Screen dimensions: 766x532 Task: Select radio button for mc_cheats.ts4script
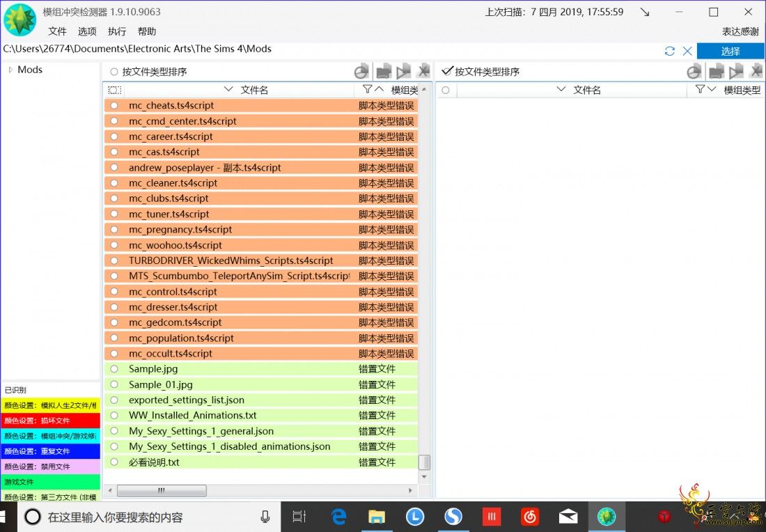point(114,106)
